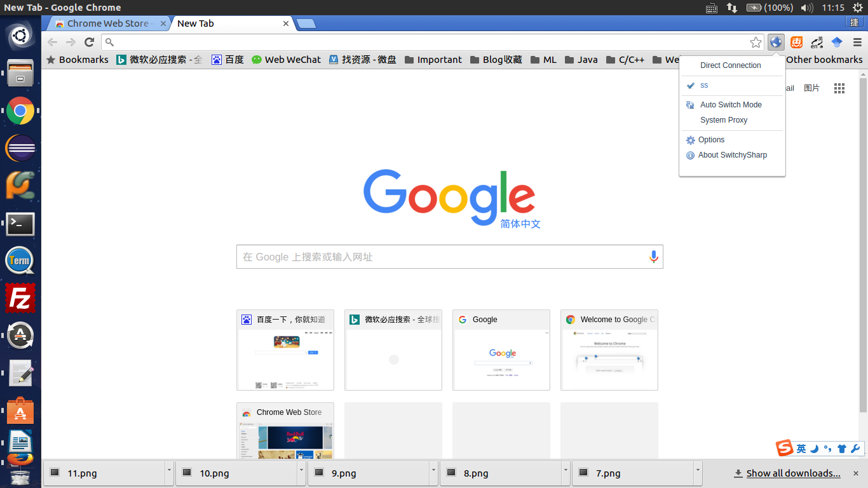Bookmark this page with star icon
The image size is (868, 488).
click(x=756, y=42)
